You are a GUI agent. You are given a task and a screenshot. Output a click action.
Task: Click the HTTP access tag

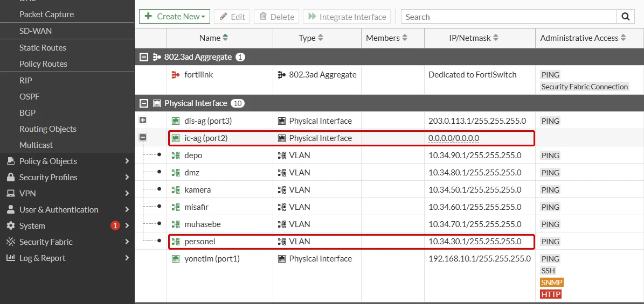(x=551, y=294)
